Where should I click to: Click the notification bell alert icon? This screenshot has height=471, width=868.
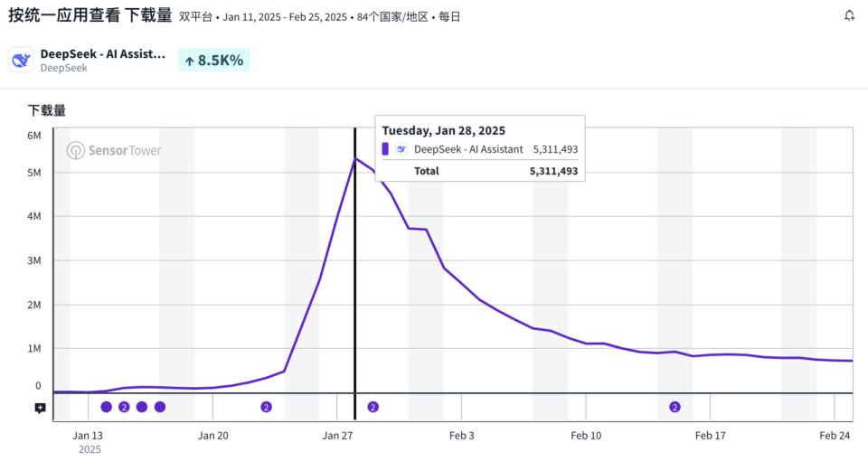click(x=849, y=15)
